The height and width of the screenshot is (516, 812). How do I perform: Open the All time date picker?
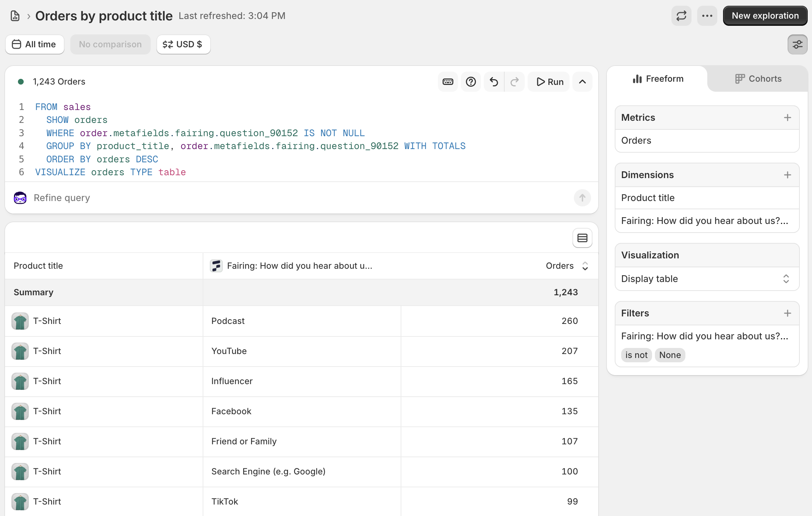34,44
